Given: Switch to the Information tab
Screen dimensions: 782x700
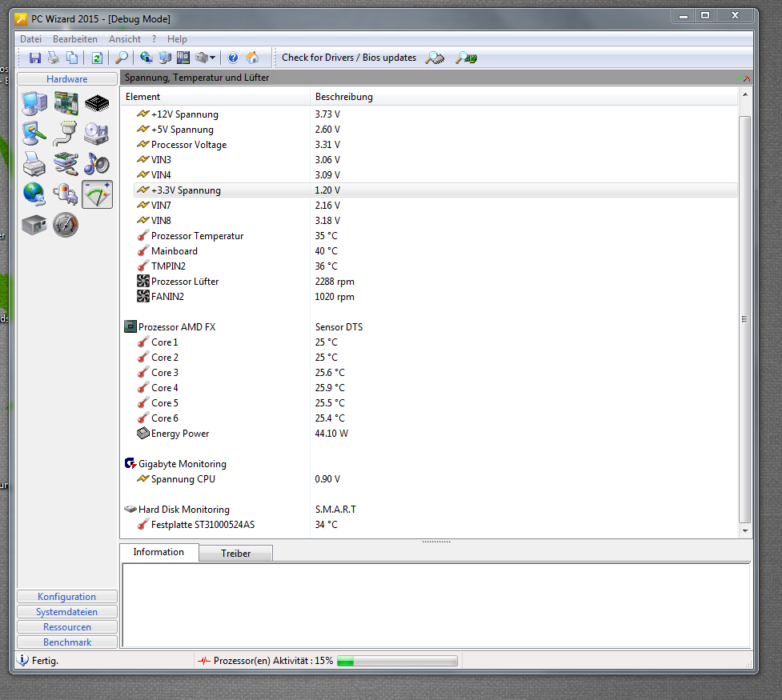Looking at the screenshot, I should pyautogui.click(x=158, y=552).
